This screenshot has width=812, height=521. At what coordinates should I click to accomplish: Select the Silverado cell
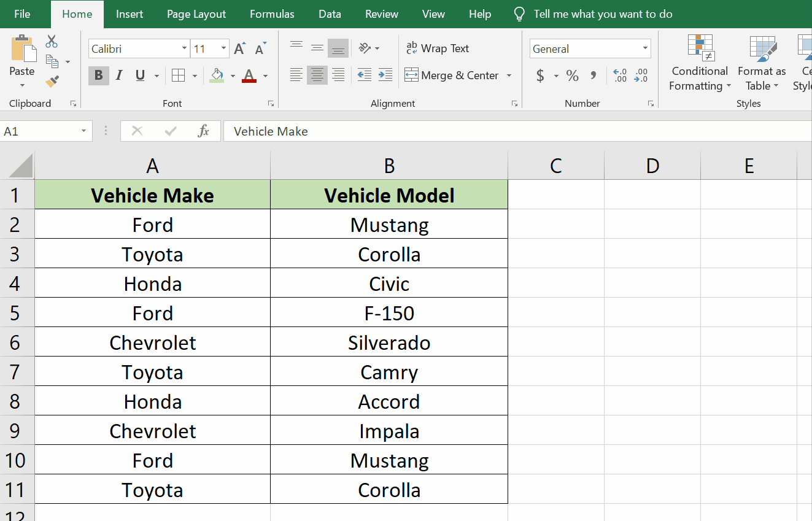389,342
